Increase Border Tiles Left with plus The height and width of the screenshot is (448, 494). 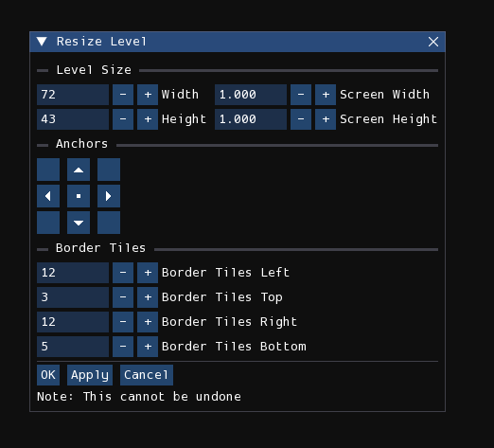tap(148, 273)
